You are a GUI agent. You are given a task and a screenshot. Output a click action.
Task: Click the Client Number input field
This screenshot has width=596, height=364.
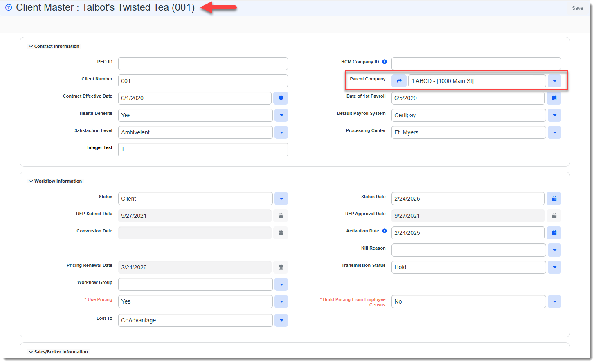(203, 81)
